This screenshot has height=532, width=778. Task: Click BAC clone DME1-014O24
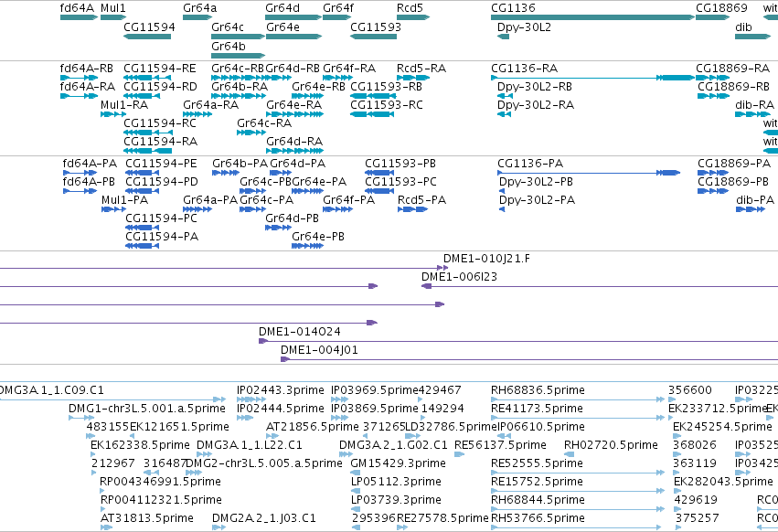[300, 332]
